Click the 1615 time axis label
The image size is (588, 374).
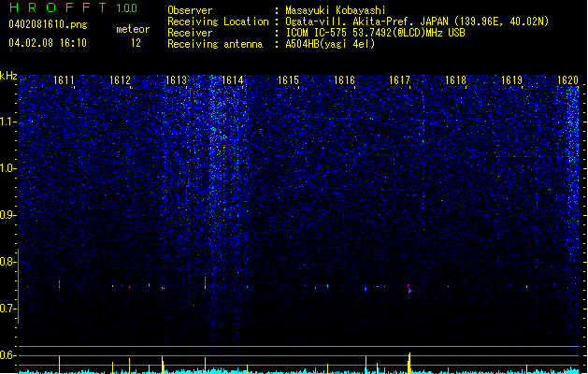tap(288, 80)
